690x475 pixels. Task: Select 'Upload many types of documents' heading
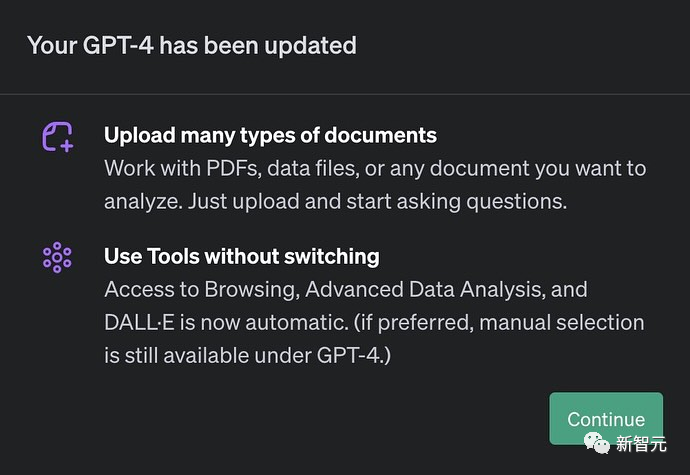[x=270, y=135]
